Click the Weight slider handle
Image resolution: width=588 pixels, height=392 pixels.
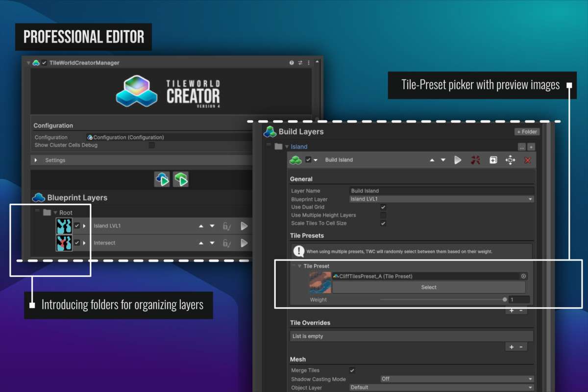(x=505, y=299)
